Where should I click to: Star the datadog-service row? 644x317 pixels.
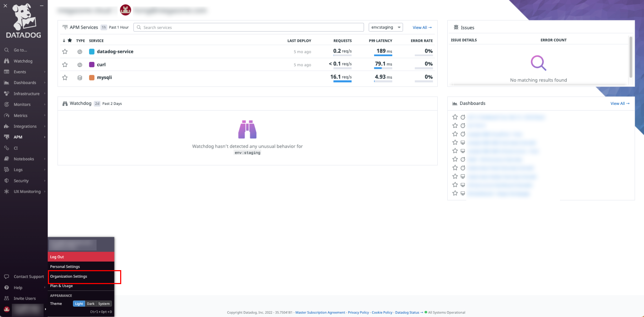[x=65, y=52]
